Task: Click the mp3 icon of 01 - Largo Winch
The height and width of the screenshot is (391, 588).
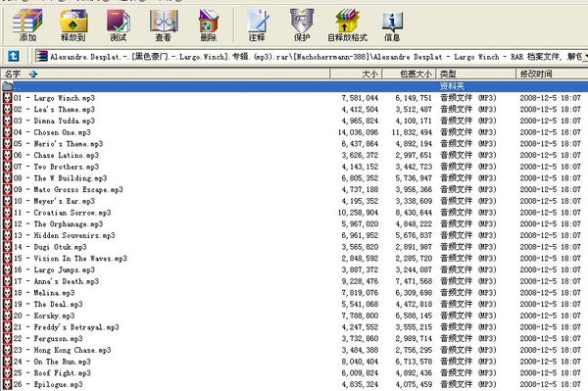Action: click(x=7, y=98)
